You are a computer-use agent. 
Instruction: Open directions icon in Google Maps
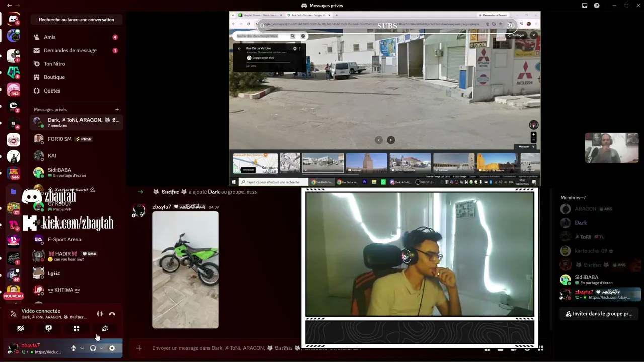[x=303, y=36]
